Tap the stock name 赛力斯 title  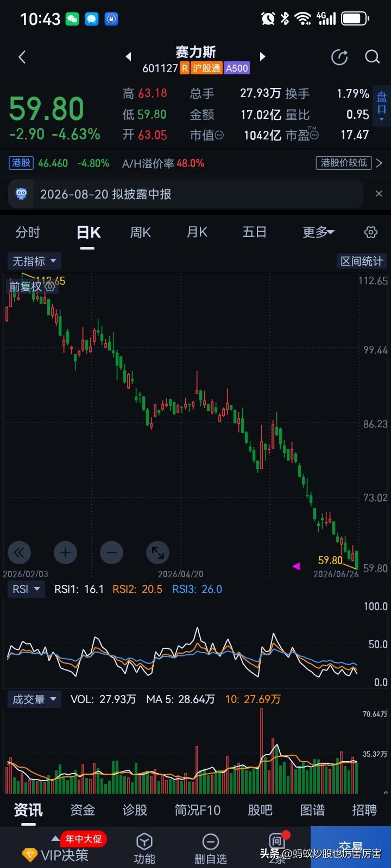(x=195, y=52)
